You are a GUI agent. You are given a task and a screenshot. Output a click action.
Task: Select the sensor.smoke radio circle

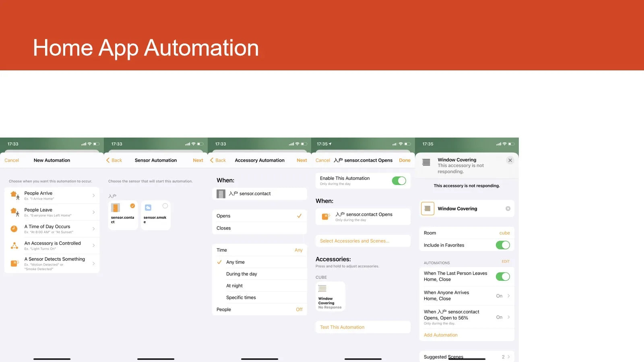[x=165, y=206]
